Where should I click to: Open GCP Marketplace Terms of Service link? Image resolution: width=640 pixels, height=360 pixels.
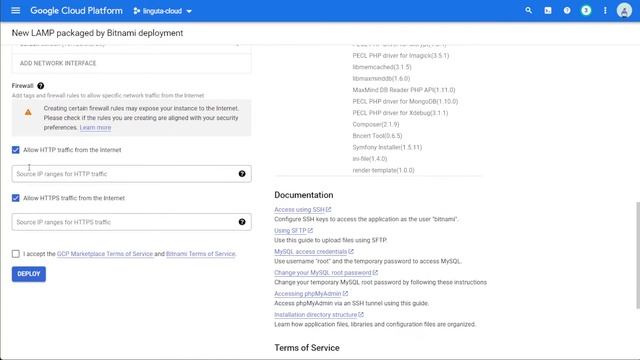tap(105, 254)
